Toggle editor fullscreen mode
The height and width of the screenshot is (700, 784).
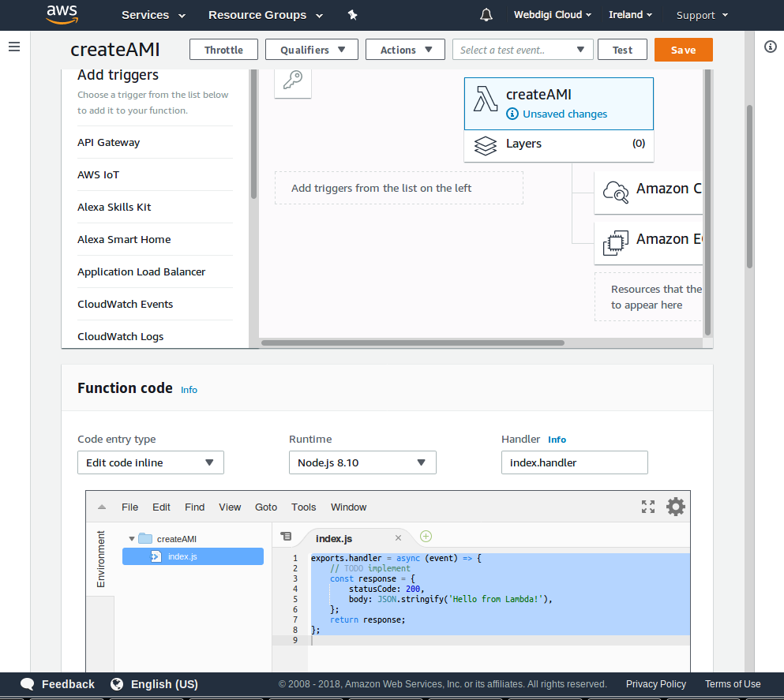[x=648, y=507]
